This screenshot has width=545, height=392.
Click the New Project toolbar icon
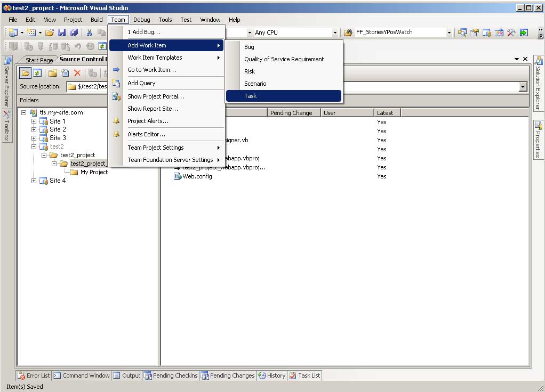(13, 32)
